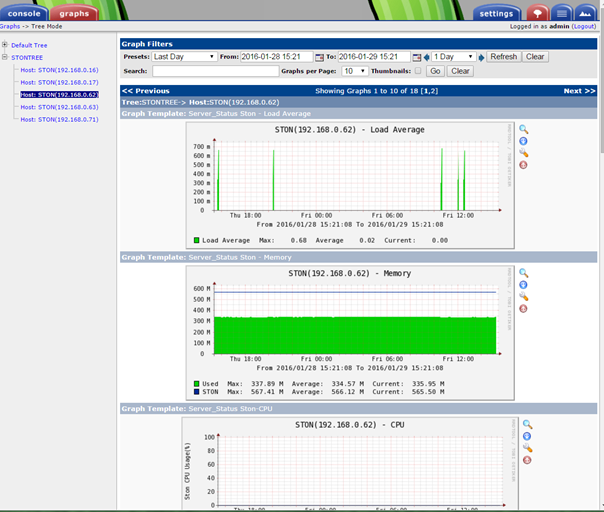Select Host STON(192.168.0.16)
The width and height of the screenshot is (604, 512).
[59, 70]
